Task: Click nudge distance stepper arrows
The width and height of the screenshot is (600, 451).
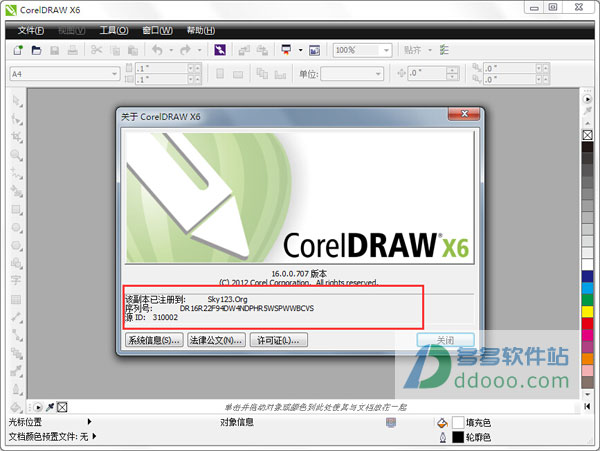Action: click(452, 73)
